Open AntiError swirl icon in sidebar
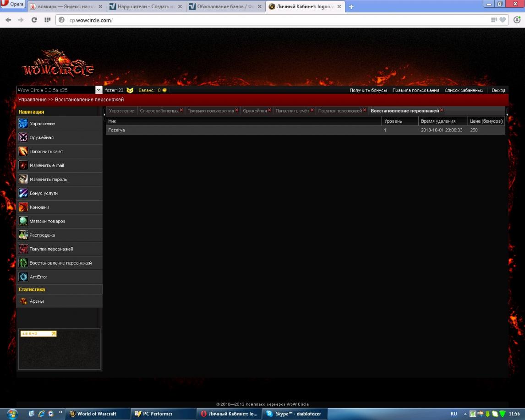Viewport: 525px width, 420px height. pyautogui.click(x=23, y=277)
